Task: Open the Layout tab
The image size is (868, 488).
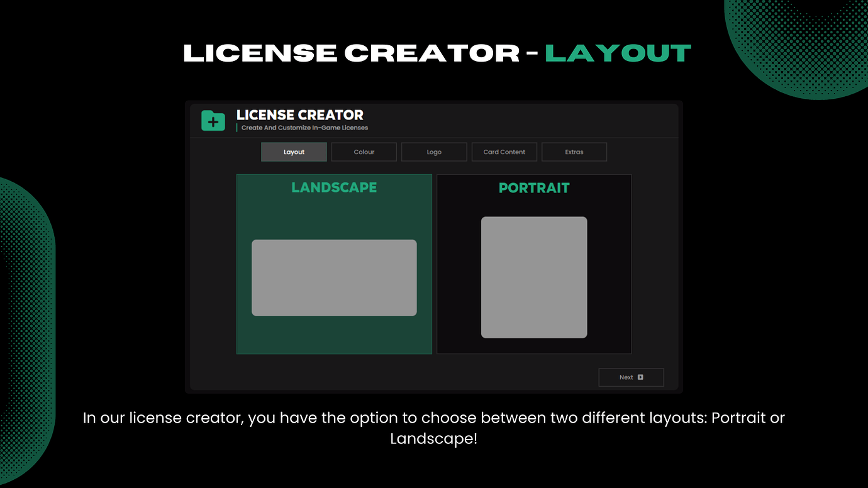Action: point(294,152)
